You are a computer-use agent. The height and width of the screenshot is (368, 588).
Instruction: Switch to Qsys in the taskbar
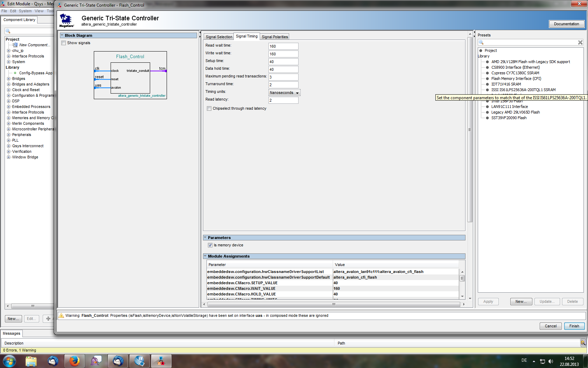(x=161, y=361)
